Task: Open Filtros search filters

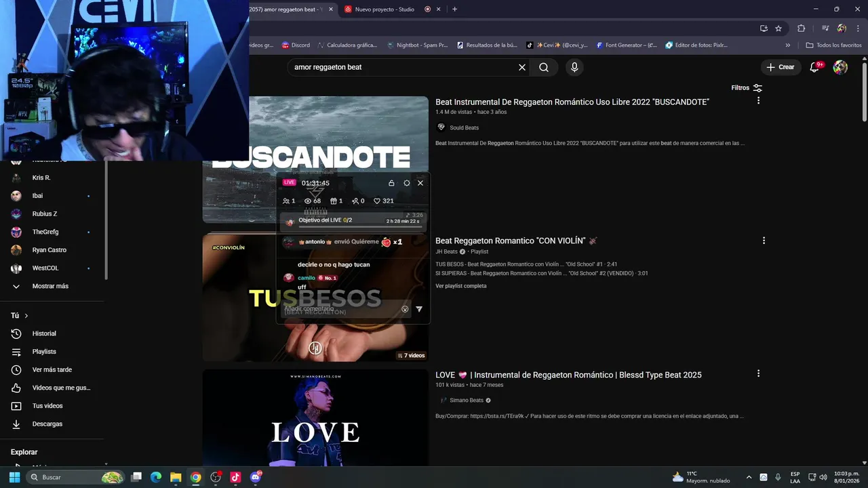Action: click(747, 87)
